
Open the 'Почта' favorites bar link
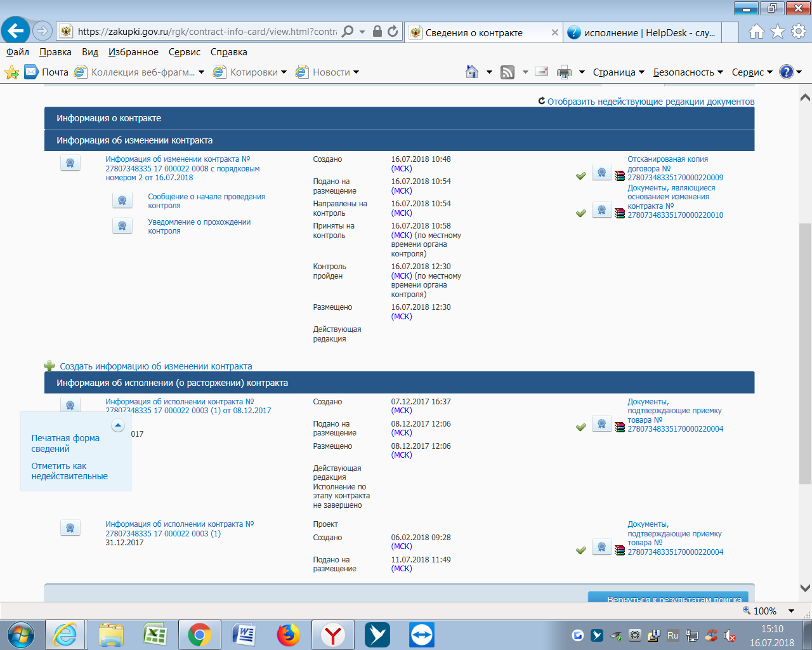[47, 72]
